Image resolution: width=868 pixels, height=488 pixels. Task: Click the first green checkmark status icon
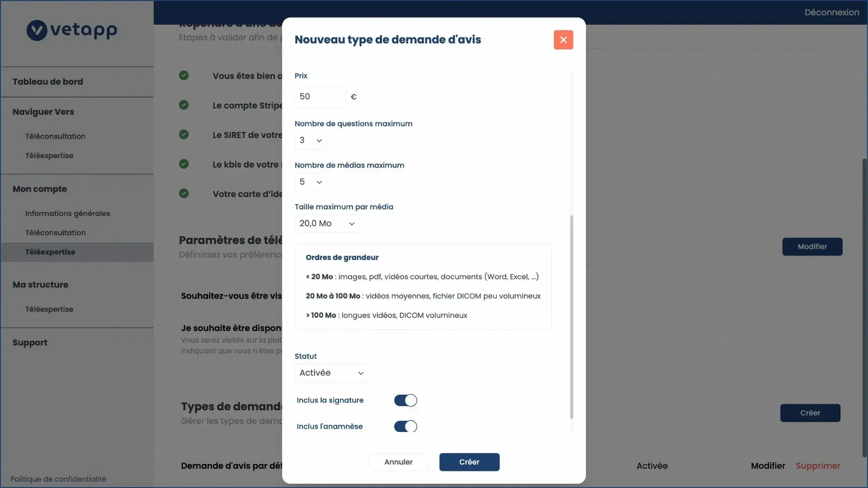pyautogui.click(x=184, y=75)
